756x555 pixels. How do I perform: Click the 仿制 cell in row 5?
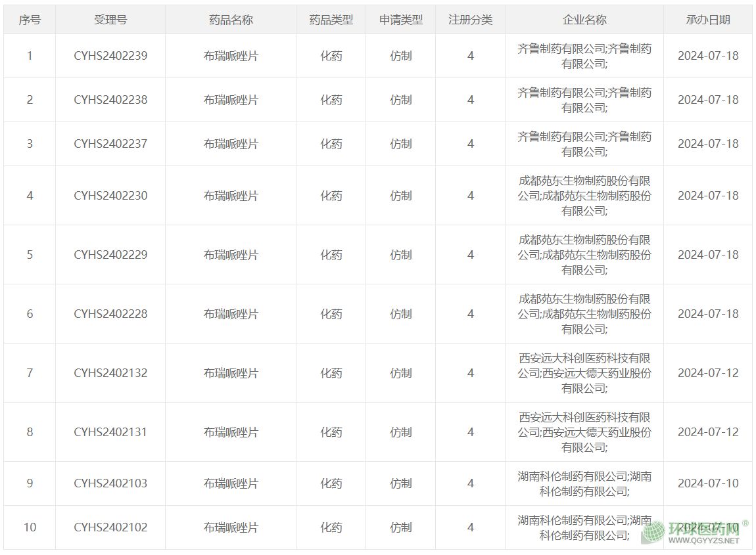tap(400, 255)
